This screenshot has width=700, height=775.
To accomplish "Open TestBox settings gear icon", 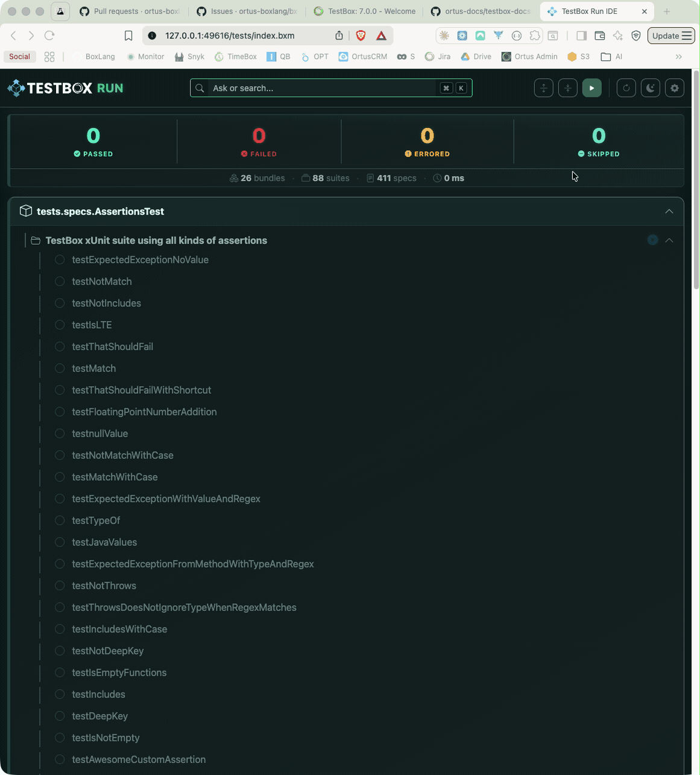I will [674, 88].
